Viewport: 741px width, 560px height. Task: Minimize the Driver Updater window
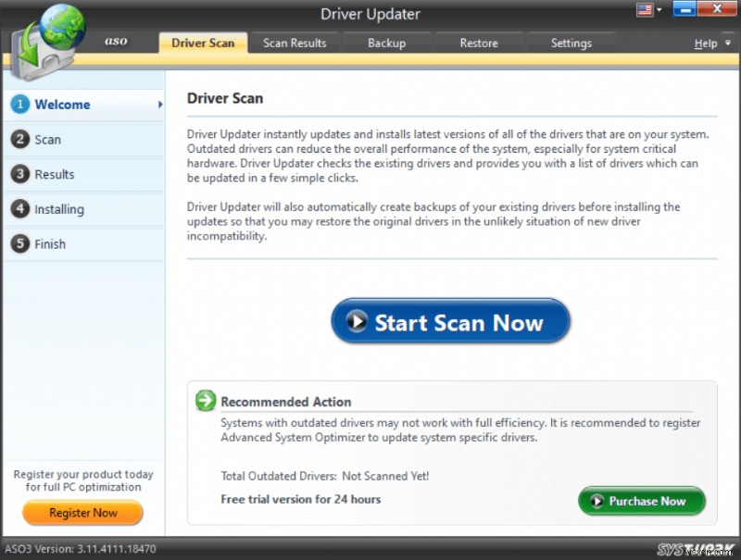[x=684, y=9]
